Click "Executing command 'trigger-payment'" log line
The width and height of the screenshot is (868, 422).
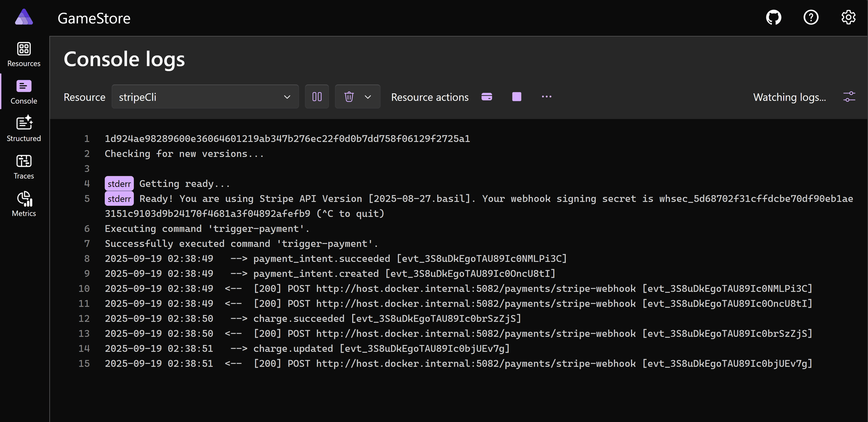207,229
